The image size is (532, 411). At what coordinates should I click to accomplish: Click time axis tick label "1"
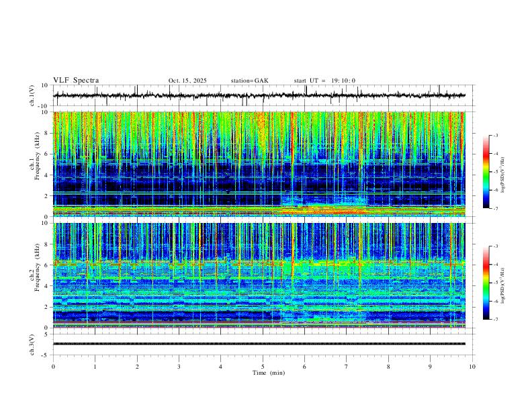point(95,367)
